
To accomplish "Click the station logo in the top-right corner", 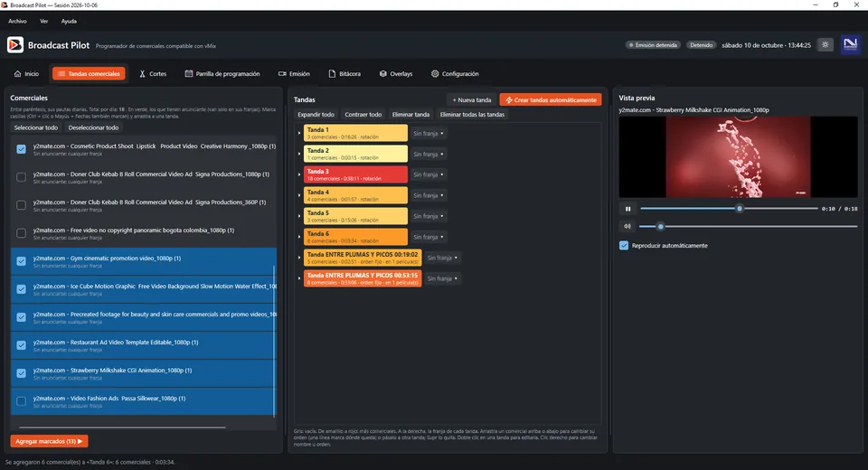I will click(850, 44).
